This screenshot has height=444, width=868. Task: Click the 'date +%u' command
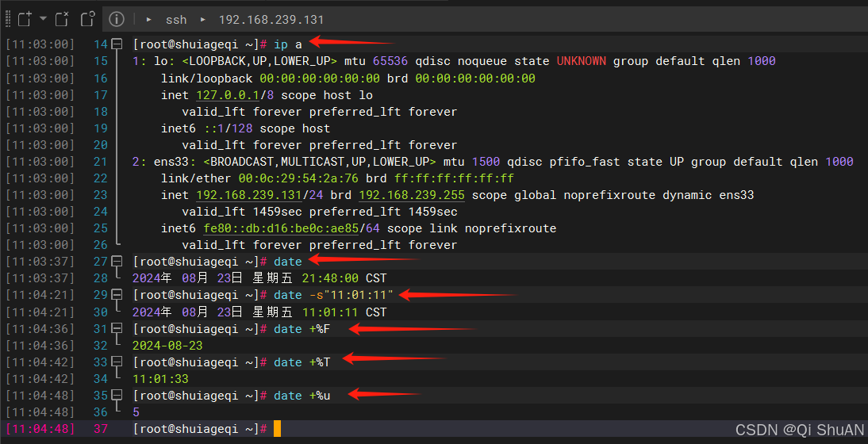pyautogui.click(x=302, y=396)
